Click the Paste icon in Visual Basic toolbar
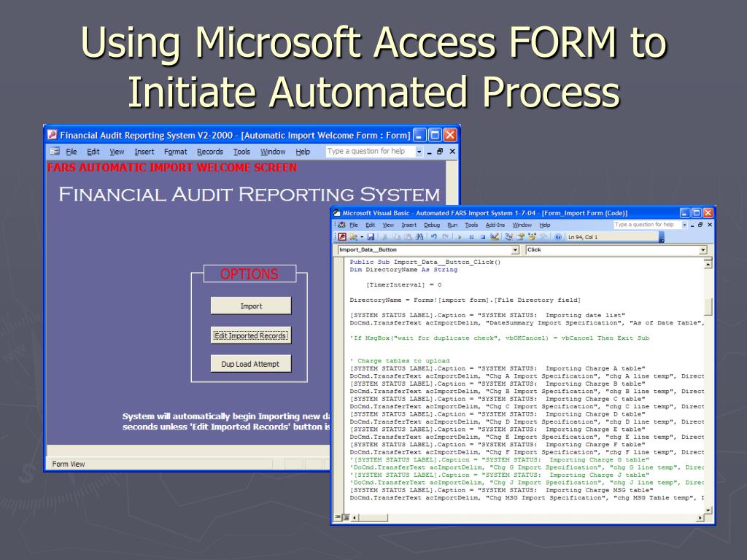 pyautogui.click(x=408, y=237)
